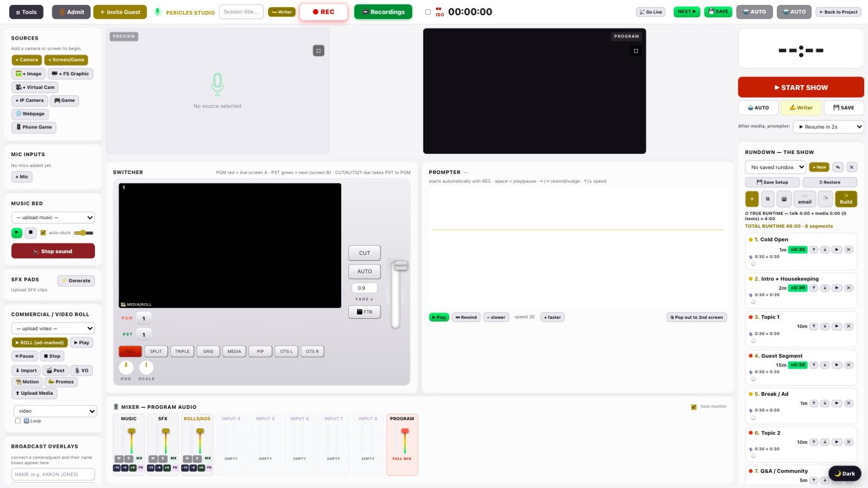Click the music bed green play icon

(x=17, y=233)
